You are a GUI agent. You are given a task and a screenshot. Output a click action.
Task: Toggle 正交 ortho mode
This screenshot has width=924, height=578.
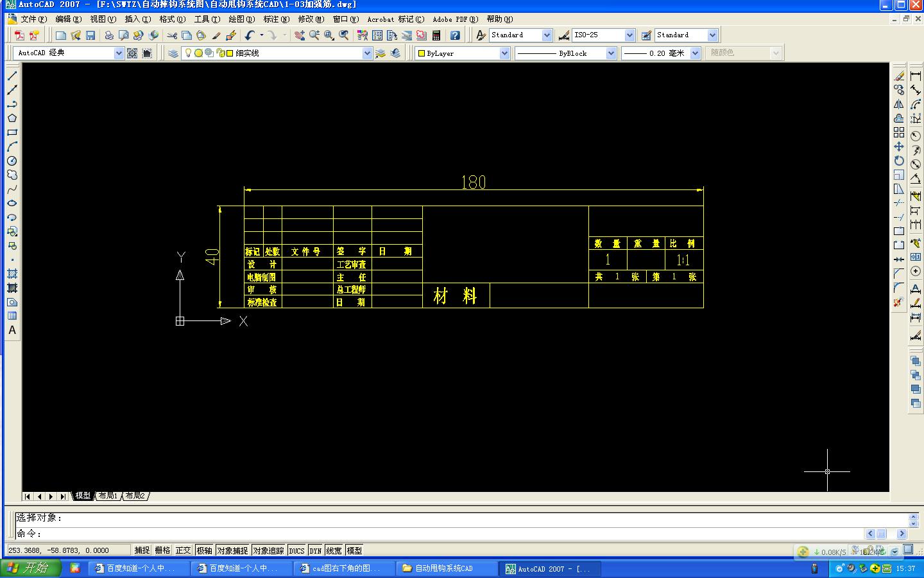(x=183, y=550)
